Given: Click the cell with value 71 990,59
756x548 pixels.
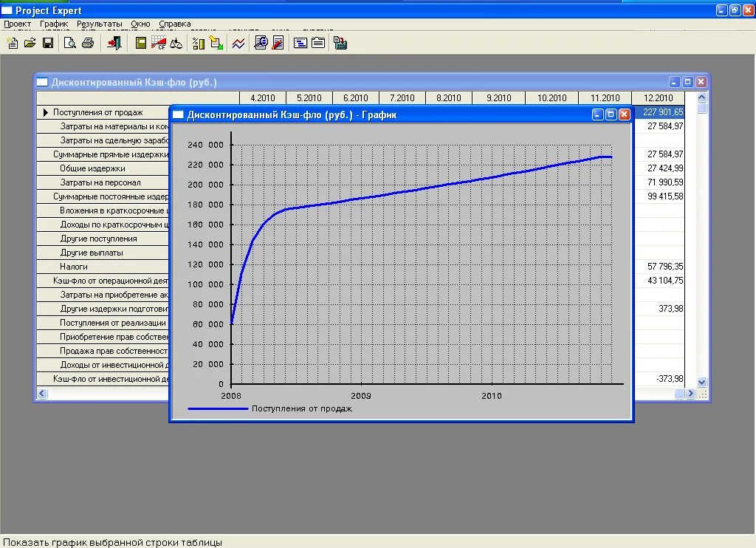Looking at the screenshot, I should pyautogui.click(x=659, y=182).
